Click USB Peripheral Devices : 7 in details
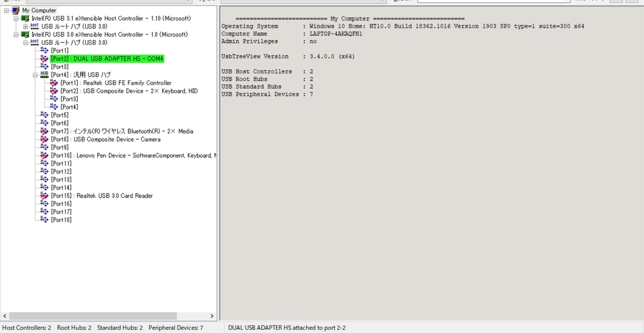The width and height of the screenshot is (644, 333). coord(267,94)
